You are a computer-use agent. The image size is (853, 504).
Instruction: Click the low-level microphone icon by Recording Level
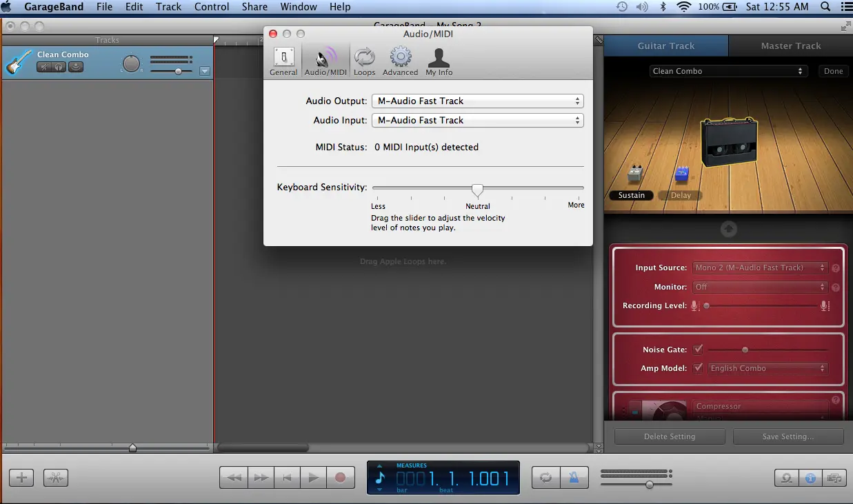[x=695, y=305]
